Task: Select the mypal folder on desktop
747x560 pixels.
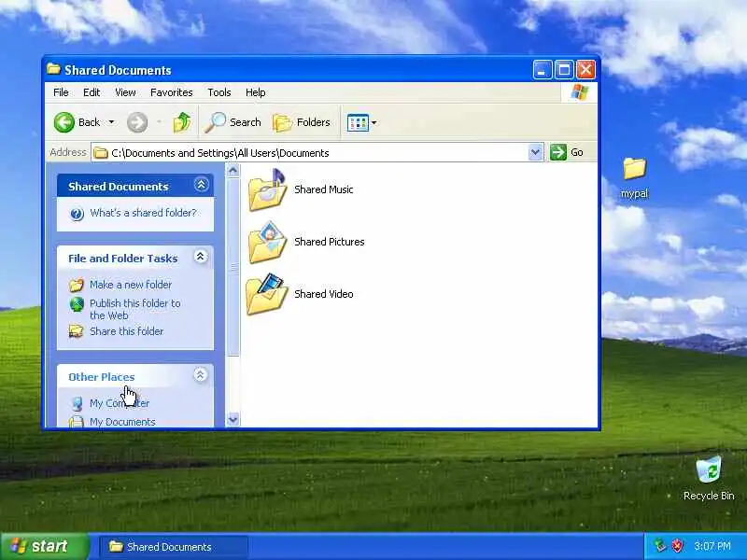Action: click(x=635, y=178)
